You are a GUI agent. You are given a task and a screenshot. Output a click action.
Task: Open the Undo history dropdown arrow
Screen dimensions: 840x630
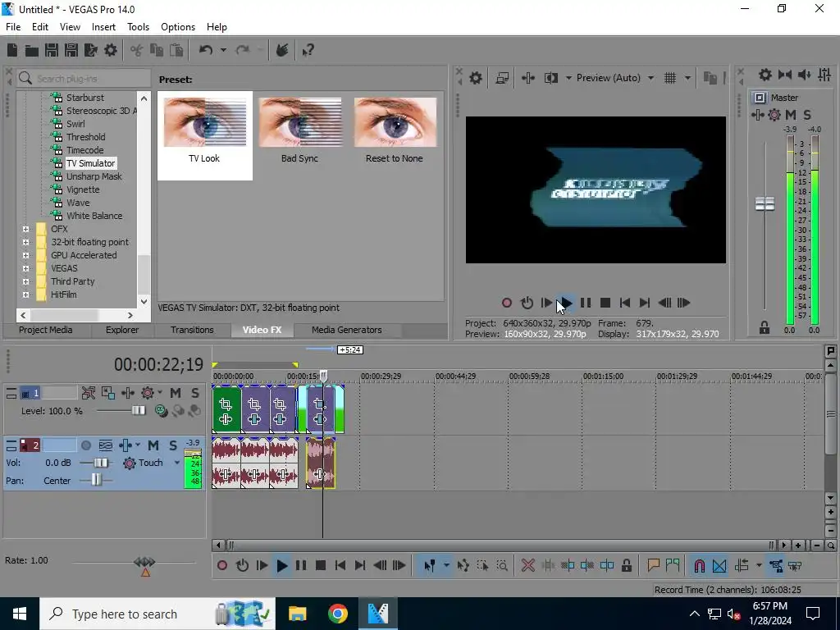[223, 50]
